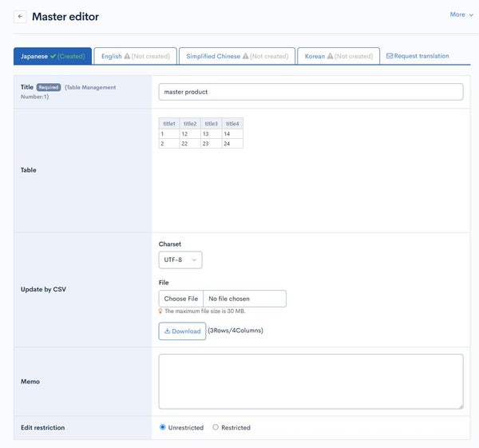
Task: Expand the More menu chevron
Action: (x=471, y=14)
